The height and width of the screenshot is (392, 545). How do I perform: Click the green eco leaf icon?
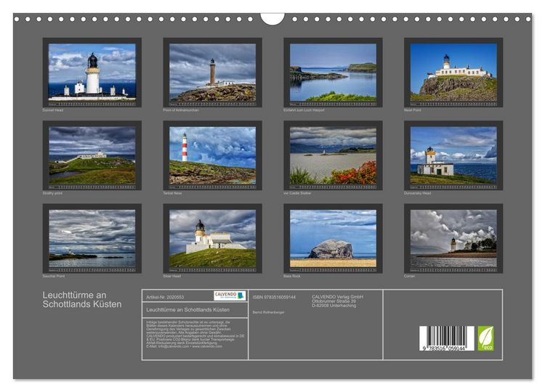(485, 338)
